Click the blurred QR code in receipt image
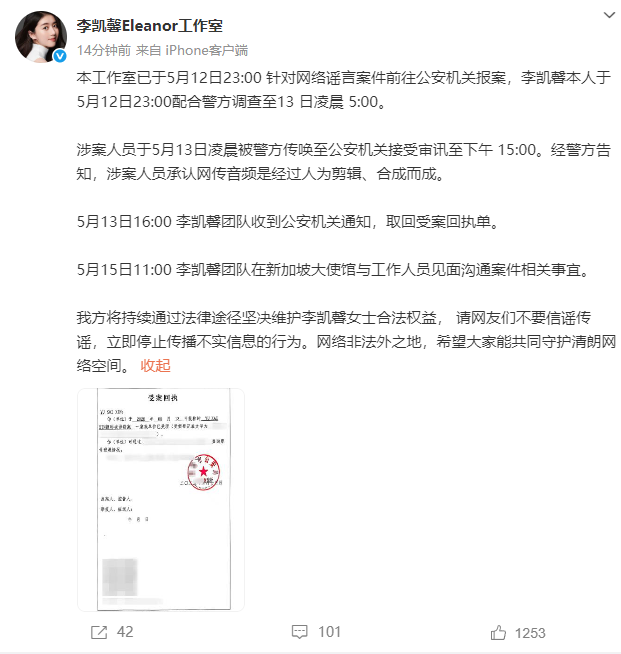This screenshot has height=654, width=621. pos(120,578)
